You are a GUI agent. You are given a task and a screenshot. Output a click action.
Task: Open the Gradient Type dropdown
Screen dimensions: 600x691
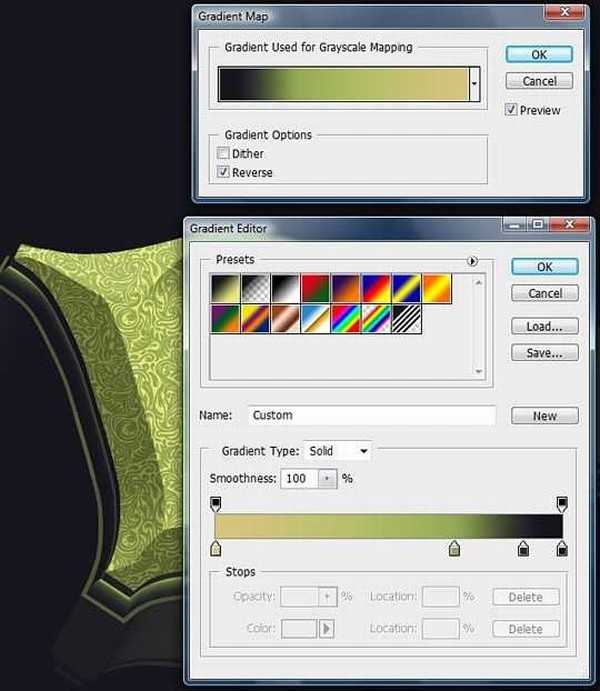(x=338, y=451)
